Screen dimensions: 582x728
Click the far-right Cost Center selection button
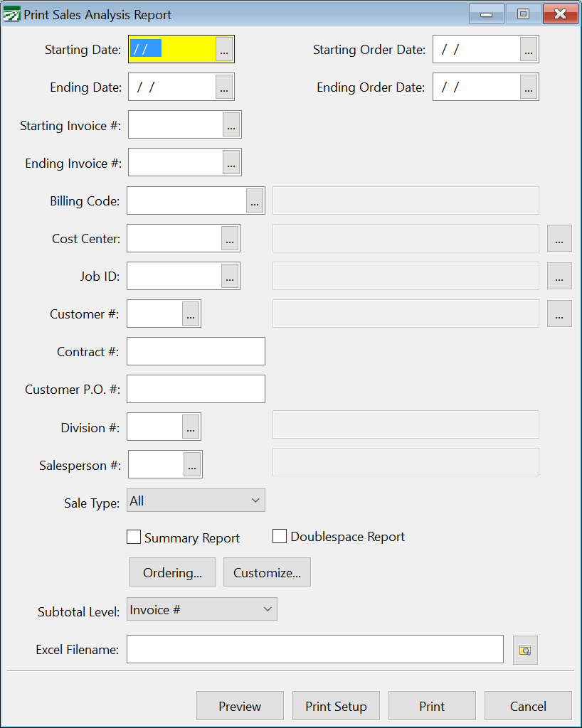tap(559, 238)
